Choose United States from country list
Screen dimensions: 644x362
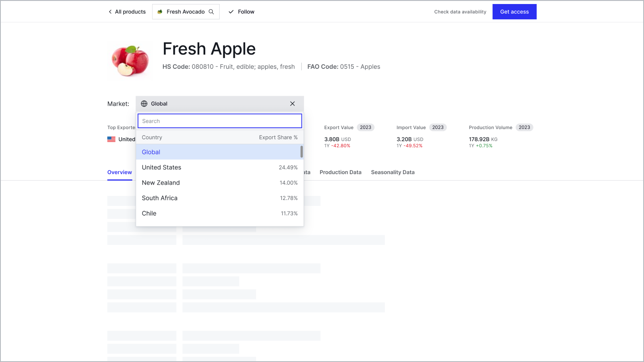(161, 167)
